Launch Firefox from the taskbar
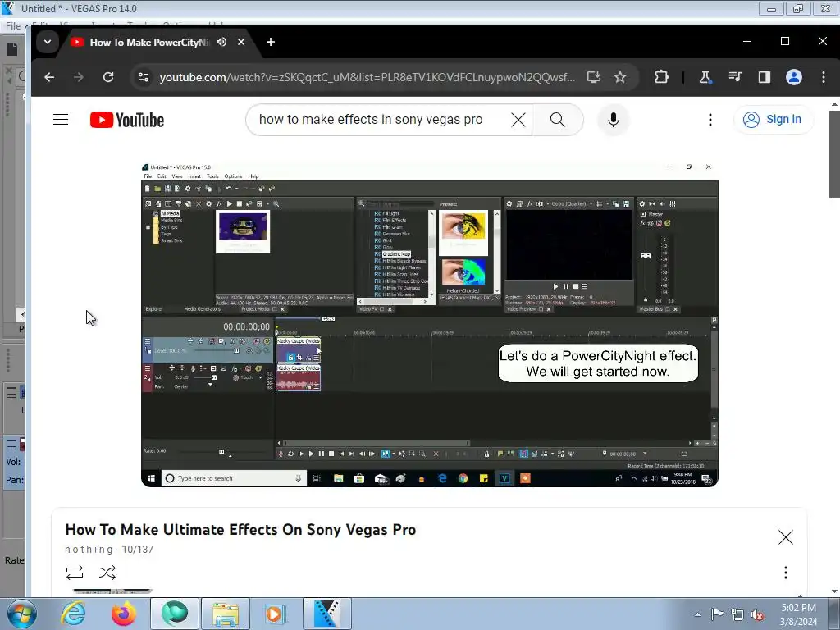Viewport: 840px width, 630px height. point(124,614)
